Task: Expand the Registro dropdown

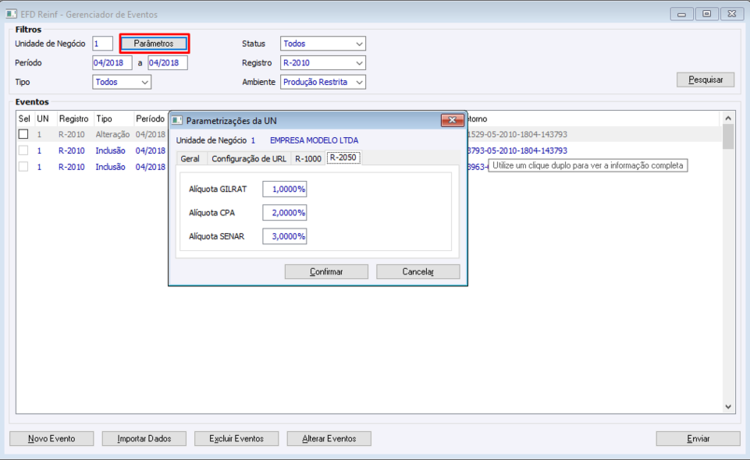Action: (359, 63)
